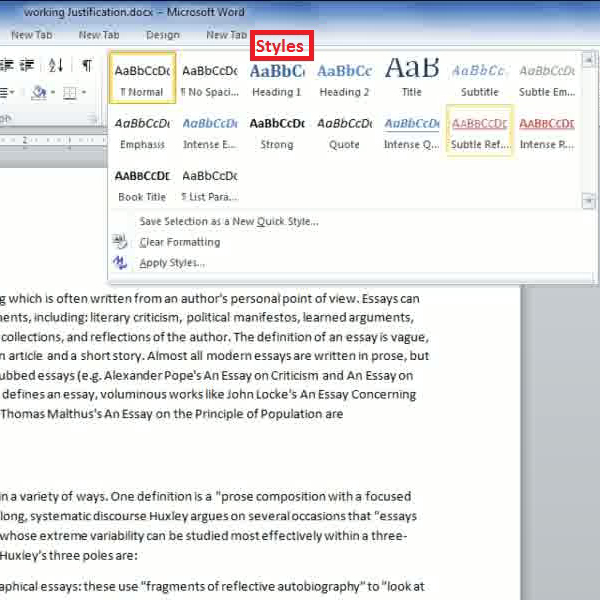Click "fragments of reflective autobiography" text
This screenshot has height=600, width=600.
pos(253,586)
